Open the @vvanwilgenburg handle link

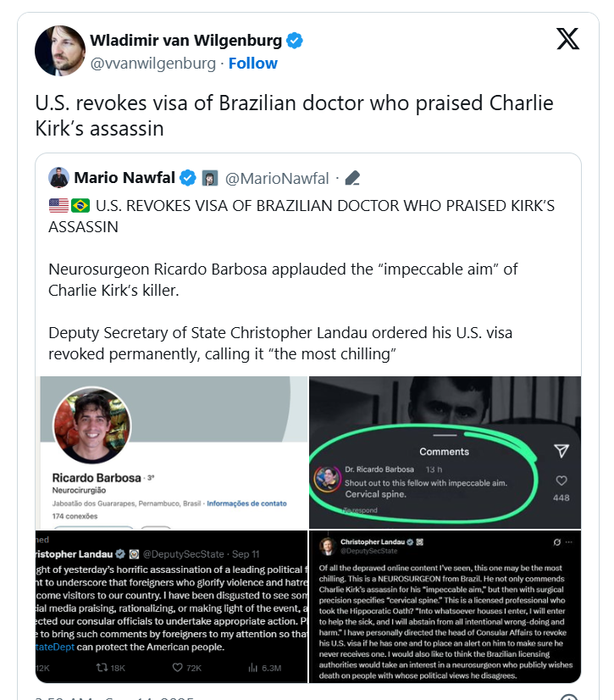pos(153,64)
